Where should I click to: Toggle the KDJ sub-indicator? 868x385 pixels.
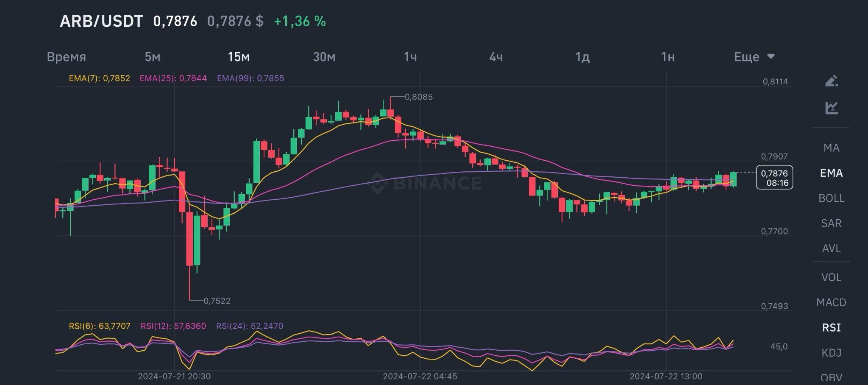pos(832,352)
